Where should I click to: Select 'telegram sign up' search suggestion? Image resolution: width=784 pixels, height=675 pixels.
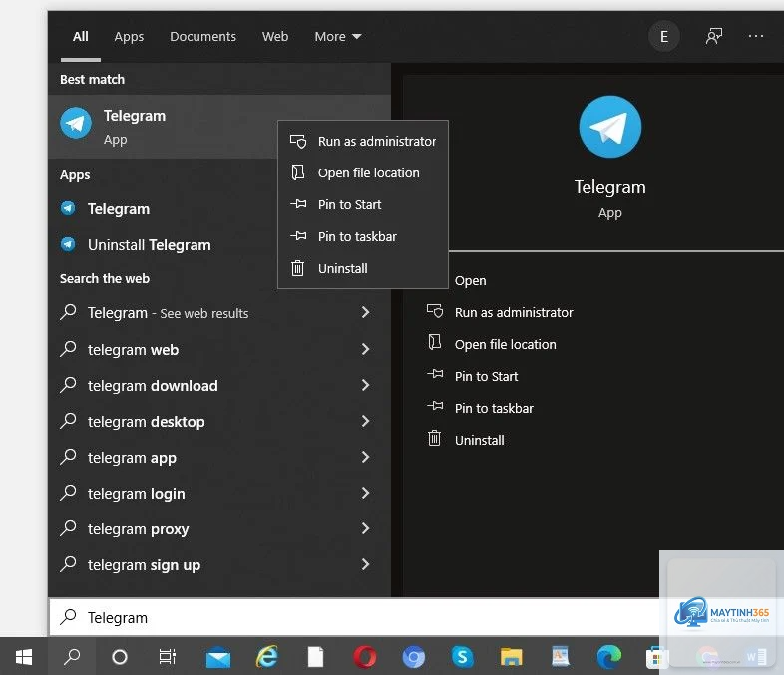pyautogui.click(x=144, y=565)
